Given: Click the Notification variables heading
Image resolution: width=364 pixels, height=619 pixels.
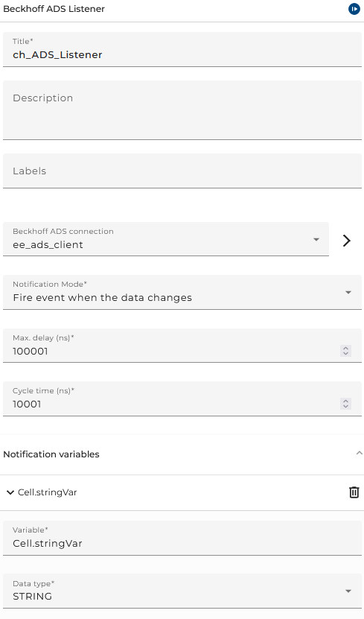Looking at the screenshot, I should [51, 454].
